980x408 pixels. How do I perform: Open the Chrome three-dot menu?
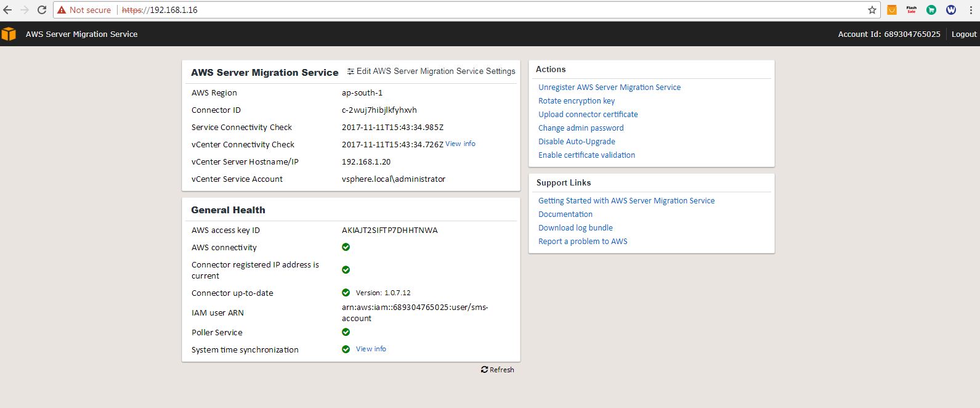click(x=970, y=10)
